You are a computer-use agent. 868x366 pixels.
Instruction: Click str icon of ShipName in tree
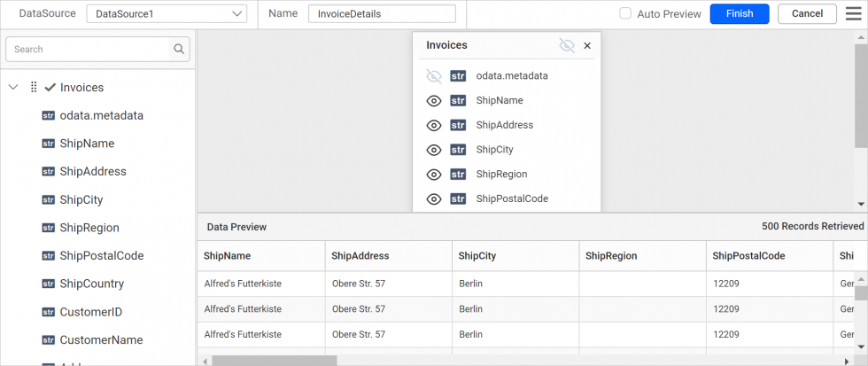point(49,144)
